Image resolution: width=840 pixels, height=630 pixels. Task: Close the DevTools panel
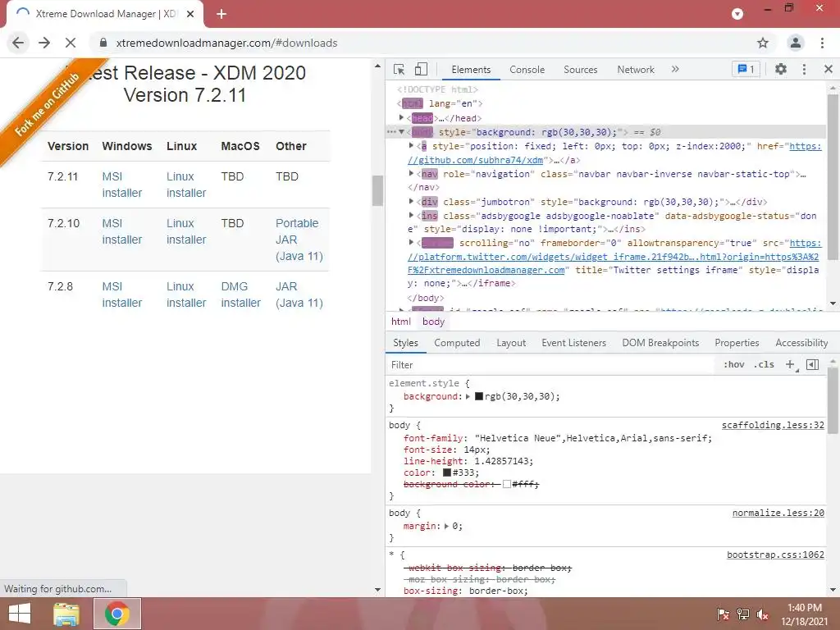829,69
